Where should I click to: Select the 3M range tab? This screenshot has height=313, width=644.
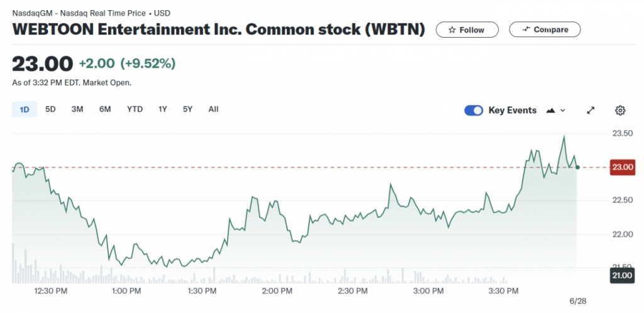tap(77, 109)
